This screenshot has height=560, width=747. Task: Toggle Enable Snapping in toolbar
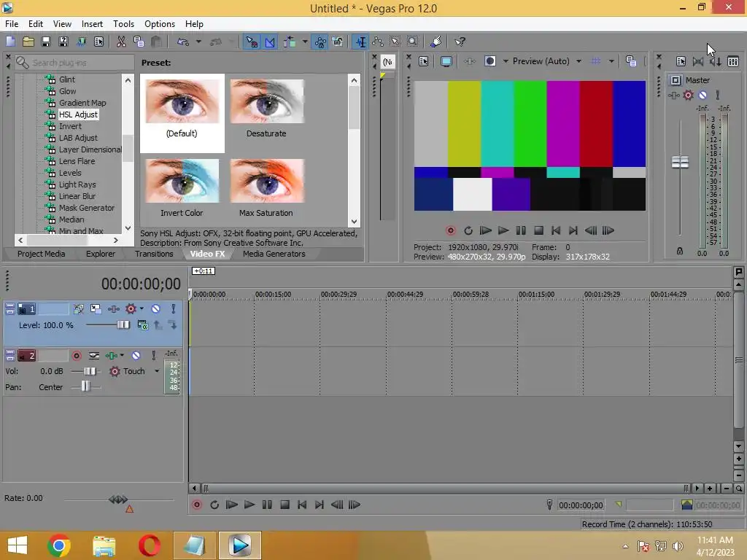point(252,42)
